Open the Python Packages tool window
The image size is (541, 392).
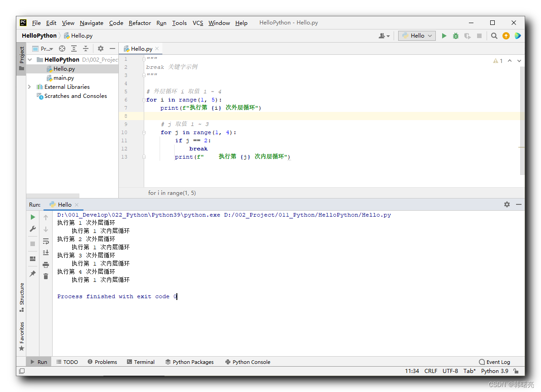tap(190, 362)
